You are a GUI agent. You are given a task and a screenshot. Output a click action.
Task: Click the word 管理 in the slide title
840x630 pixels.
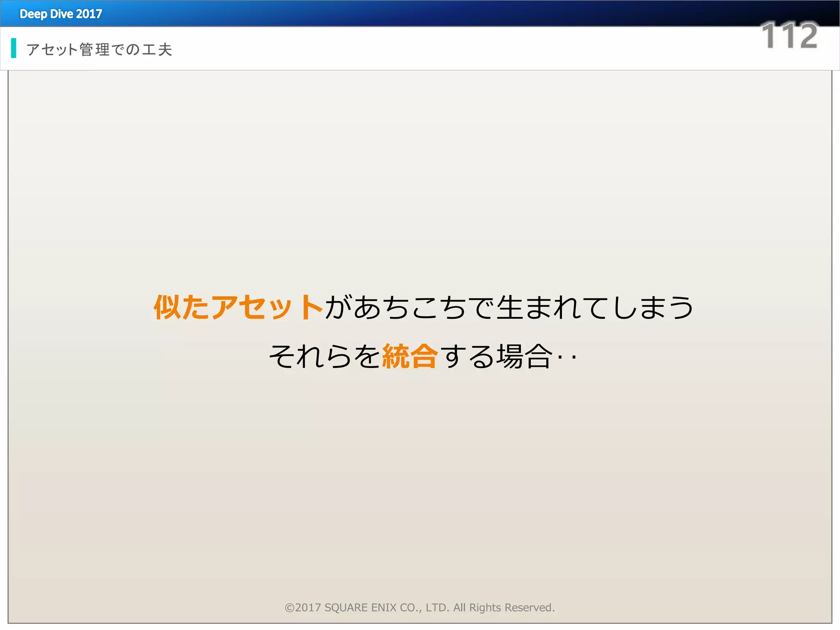tap(95, 50)
